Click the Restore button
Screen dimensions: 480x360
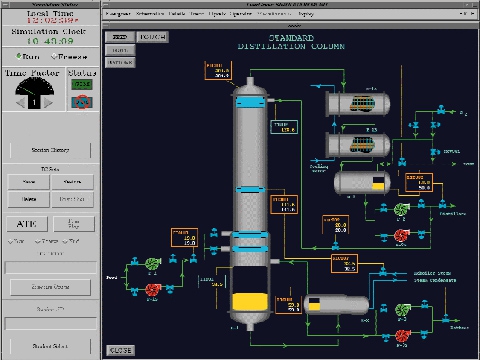[x=72, y=182]
